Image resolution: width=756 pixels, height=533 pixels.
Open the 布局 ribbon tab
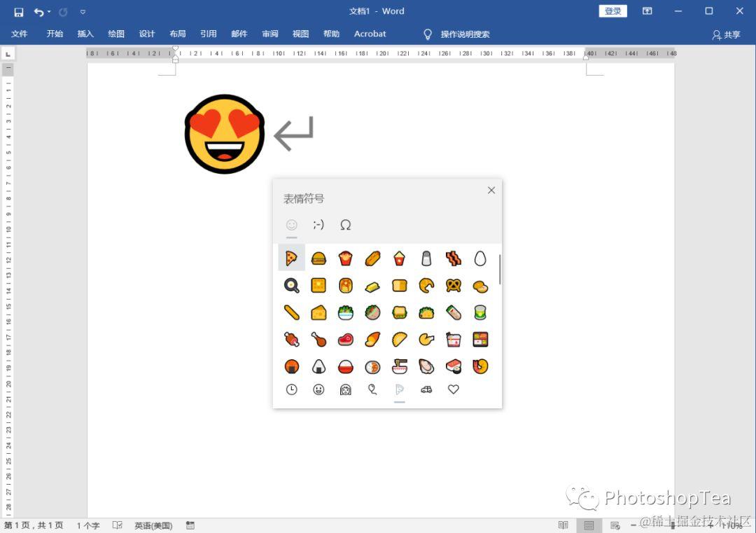[177, 34]
